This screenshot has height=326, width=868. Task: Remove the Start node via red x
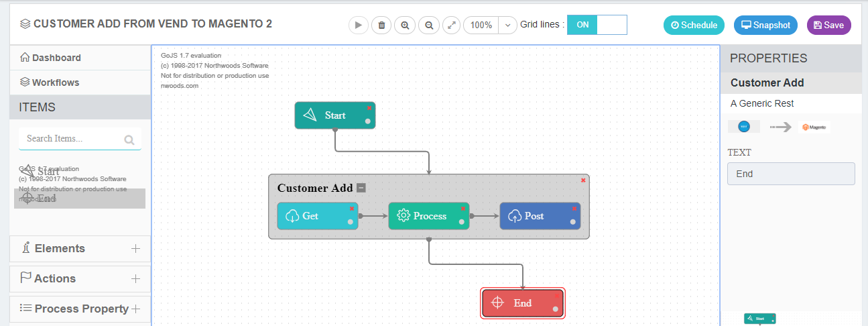click(369, 107)
